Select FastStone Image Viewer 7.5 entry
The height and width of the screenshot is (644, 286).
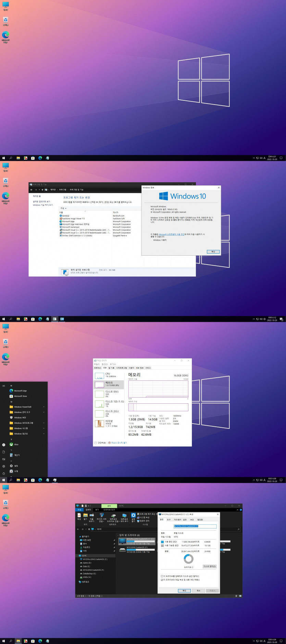[73, 219]
